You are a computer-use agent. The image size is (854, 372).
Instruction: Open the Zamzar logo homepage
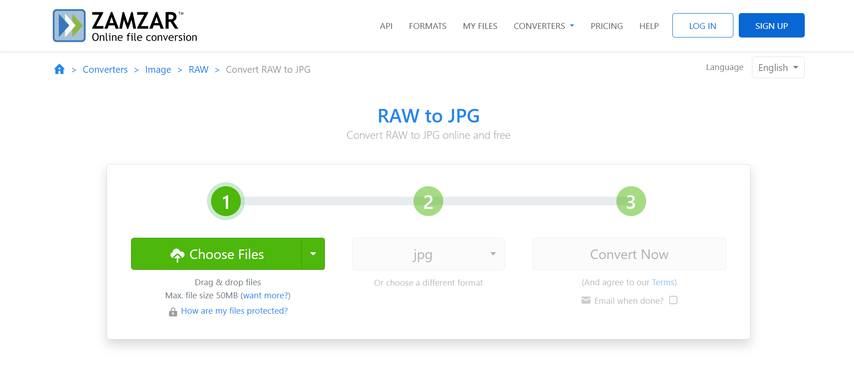click(125, 26)
